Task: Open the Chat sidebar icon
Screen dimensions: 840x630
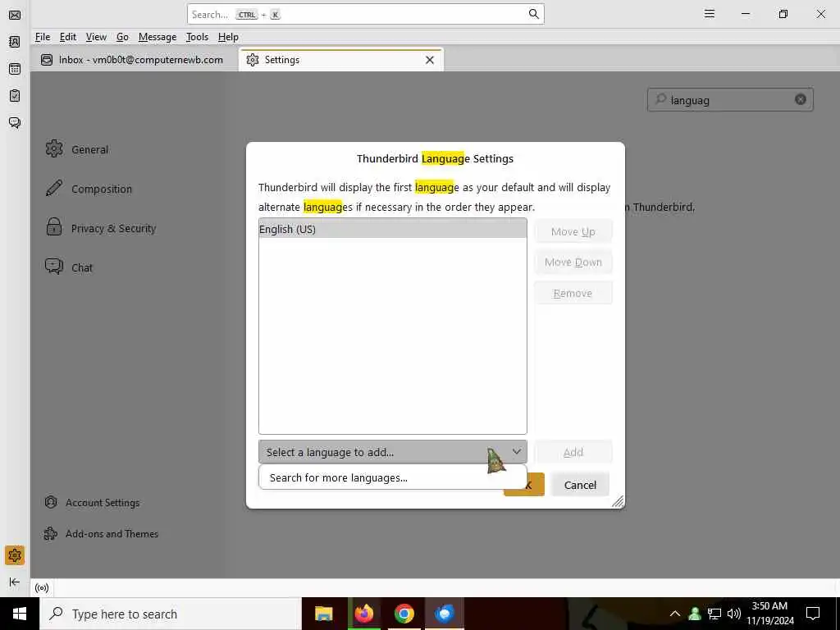Action: (x=15, y=123)
